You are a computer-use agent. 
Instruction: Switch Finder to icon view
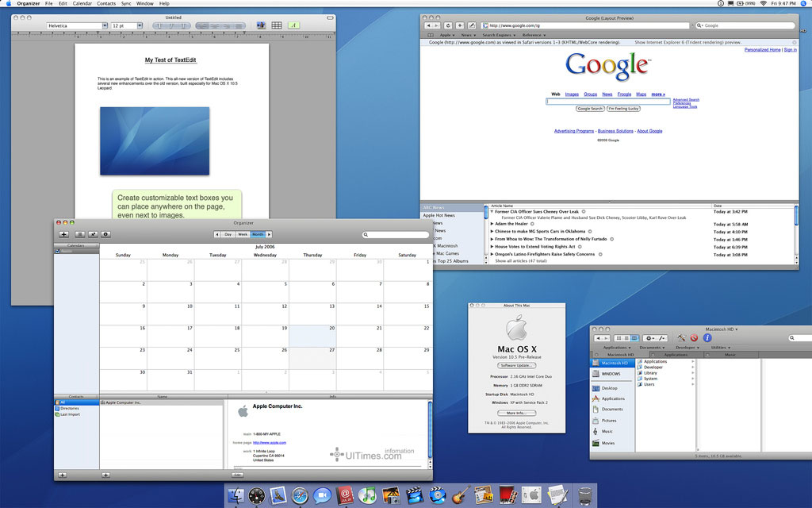pos(619,338)
